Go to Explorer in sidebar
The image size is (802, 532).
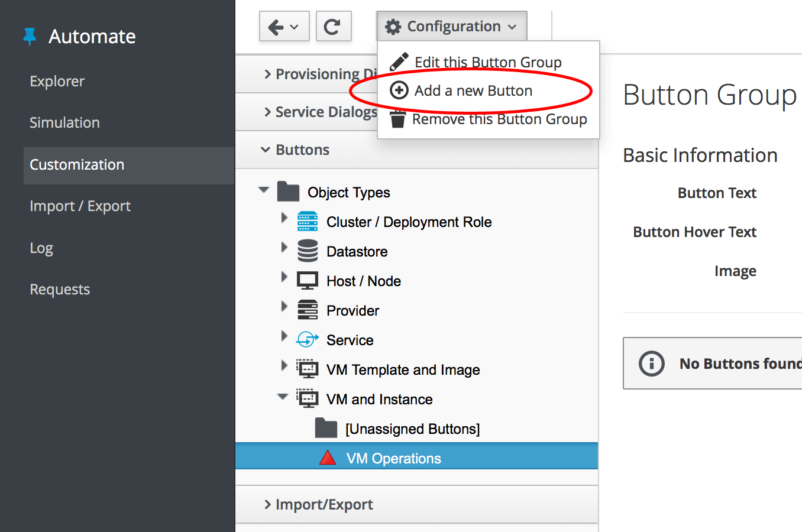57,81
